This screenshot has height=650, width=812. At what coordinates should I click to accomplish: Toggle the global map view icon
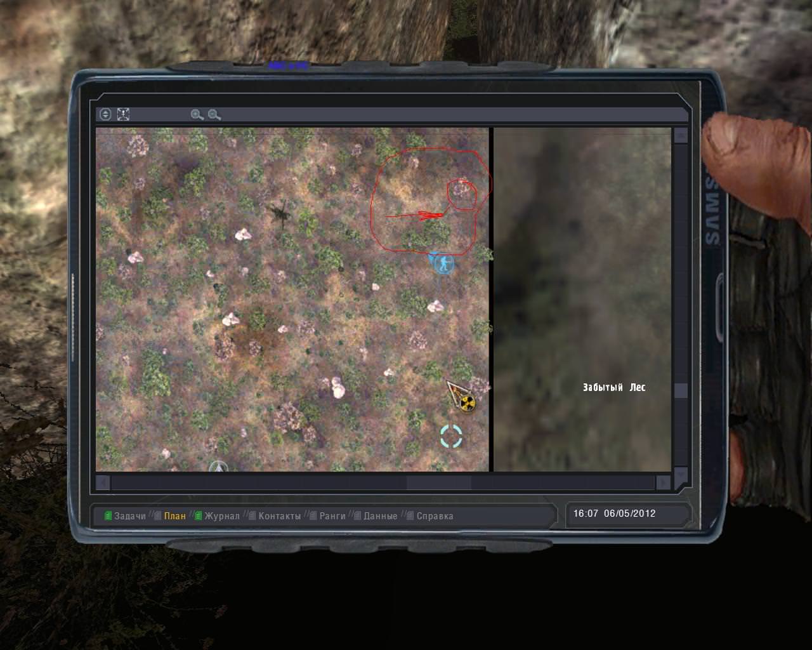(x=105, y=115)
